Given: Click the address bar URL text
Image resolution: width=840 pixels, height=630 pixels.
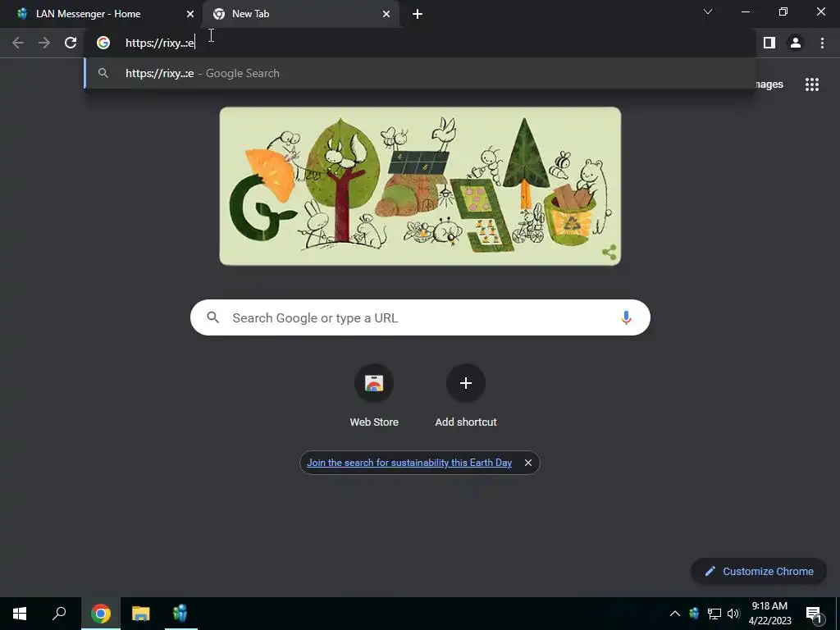Looking at the screenshot, I should coord(160,43).
